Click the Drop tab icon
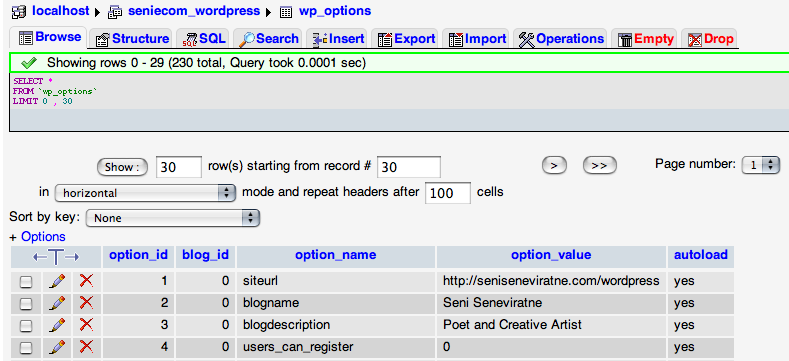Viewport: 789px width, 361px height. click(x=695, y=40)
